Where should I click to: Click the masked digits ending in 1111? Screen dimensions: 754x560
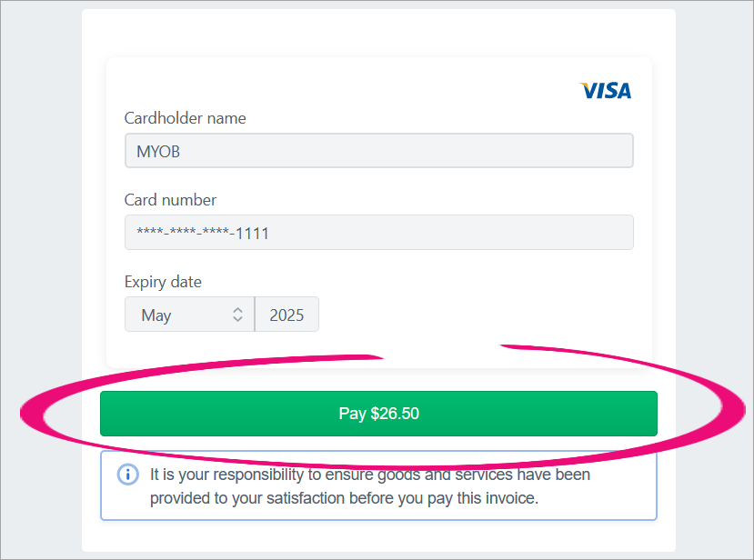coord(203,234)
